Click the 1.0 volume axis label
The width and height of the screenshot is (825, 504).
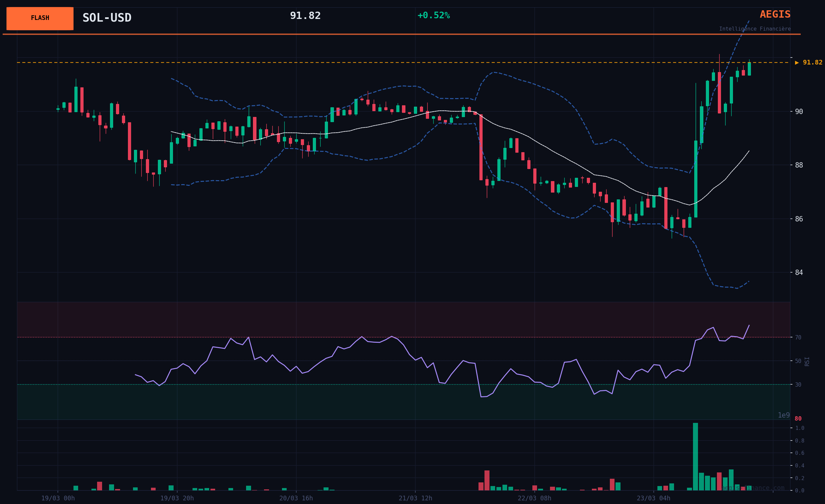point(799,428)
